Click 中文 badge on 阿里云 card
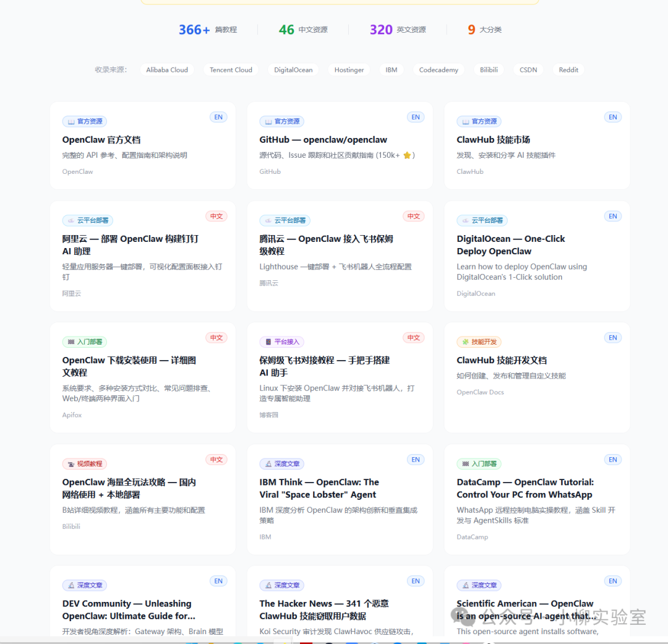The image size is (668, 644). [x=216, y=216]
